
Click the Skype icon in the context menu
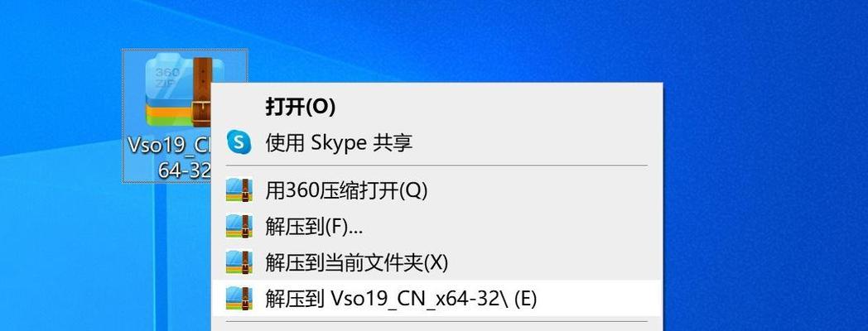(x=239, y=142)
